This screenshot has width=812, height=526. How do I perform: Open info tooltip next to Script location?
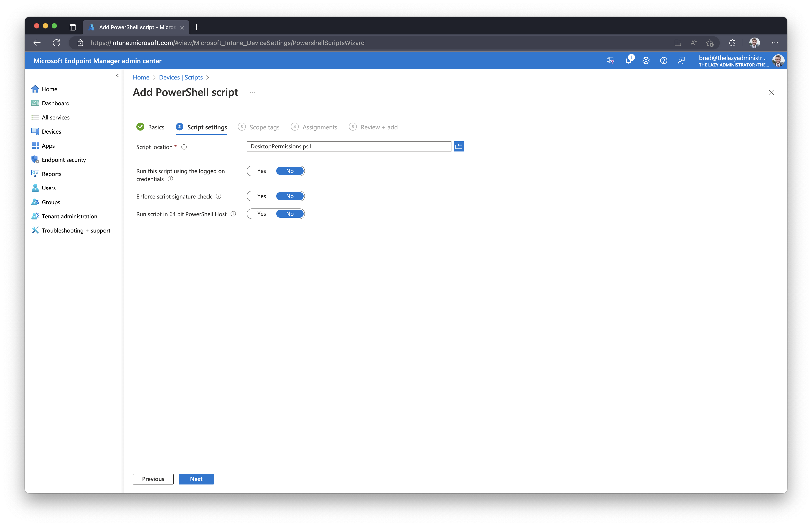coord(184,147)
